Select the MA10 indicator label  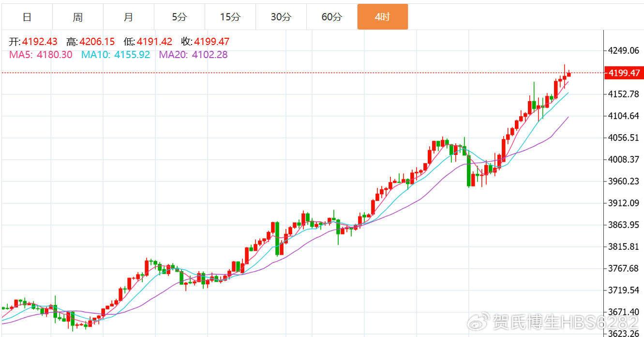(116, 55)
